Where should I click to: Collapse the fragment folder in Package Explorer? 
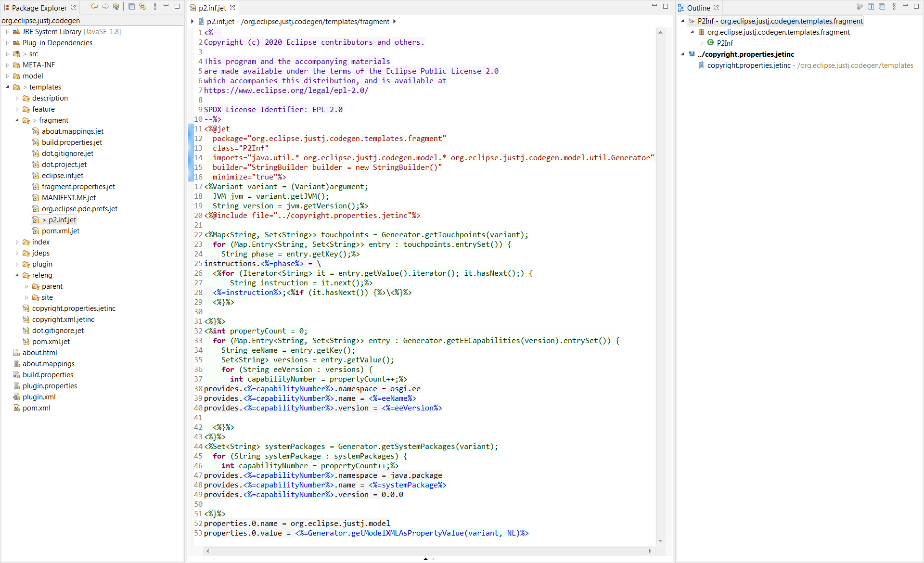coord(17,120)
